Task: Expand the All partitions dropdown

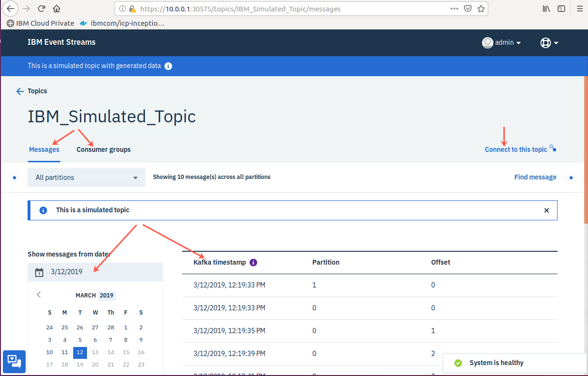Action: click(x=87, y=177)
